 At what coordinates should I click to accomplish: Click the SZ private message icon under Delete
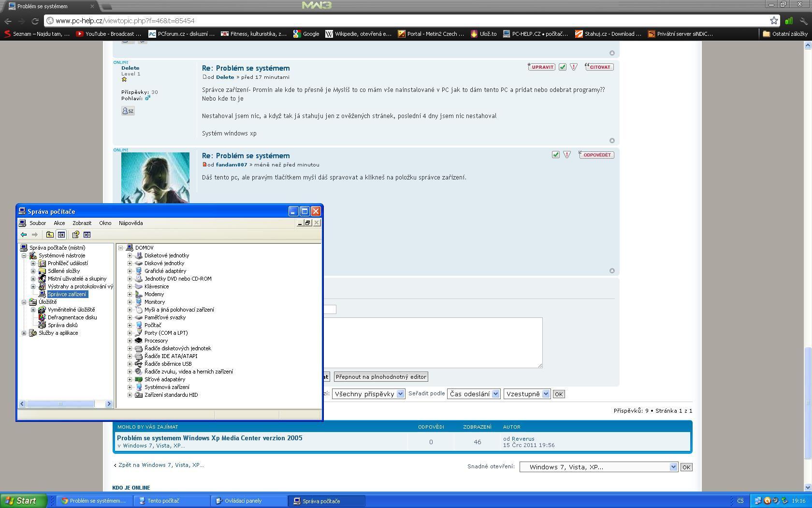click(x=128, y=111)
